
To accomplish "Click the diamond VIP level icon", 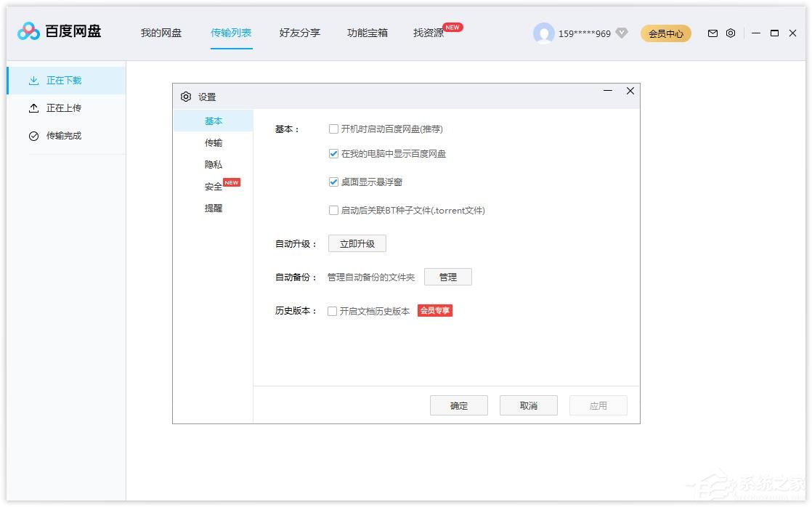I will pyautogui.click(x=621, y=33).
